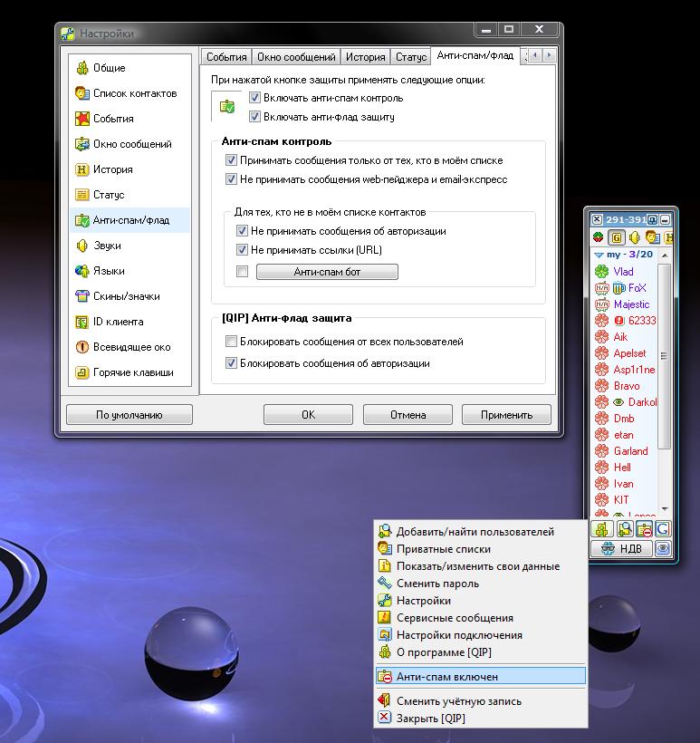Screen dimensions: 700x743
Task: Select Статус in the left sidebar
Action: tap(129, 195)
